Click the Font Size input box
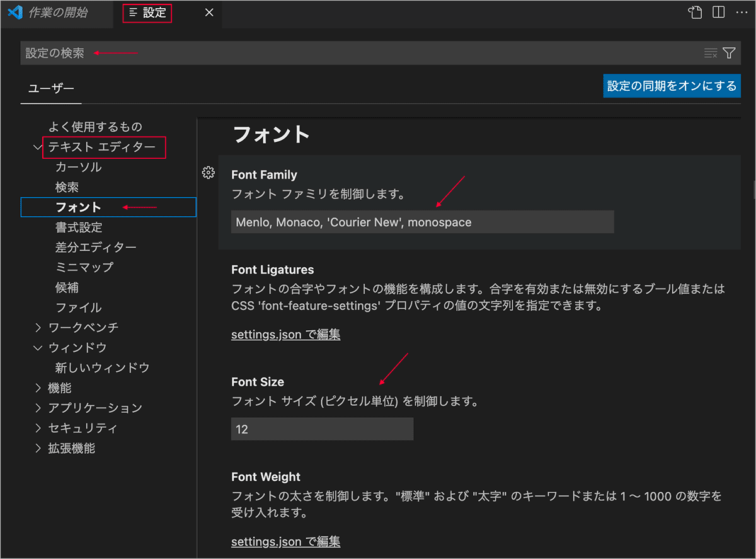Viewport: 756px width, 559px height. pyautogui.click(x=322, y=429)
